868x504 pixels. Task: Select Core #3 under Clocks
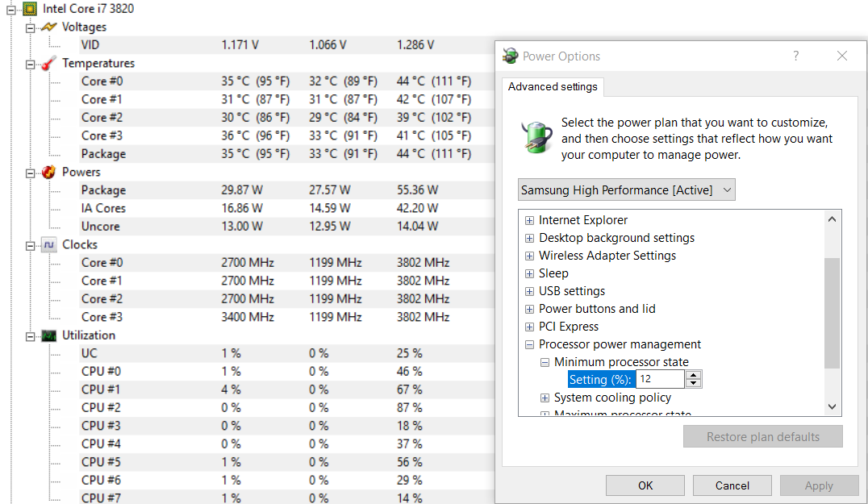coord(286,317)
